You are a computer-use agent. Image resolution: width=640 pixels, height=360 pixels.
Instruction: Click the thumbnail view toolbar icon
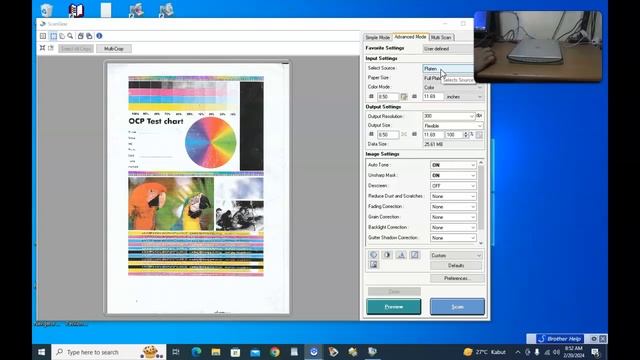pos(43,36)
